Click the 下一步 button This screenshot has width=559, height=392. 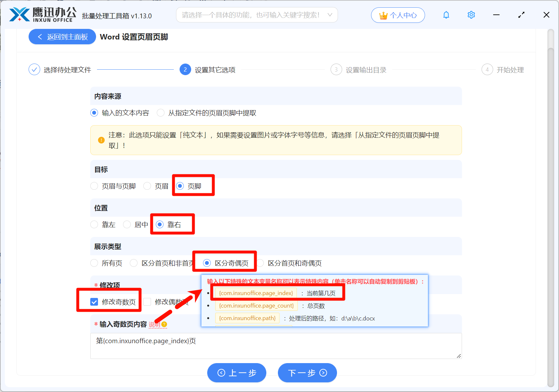tap(307, 373)
